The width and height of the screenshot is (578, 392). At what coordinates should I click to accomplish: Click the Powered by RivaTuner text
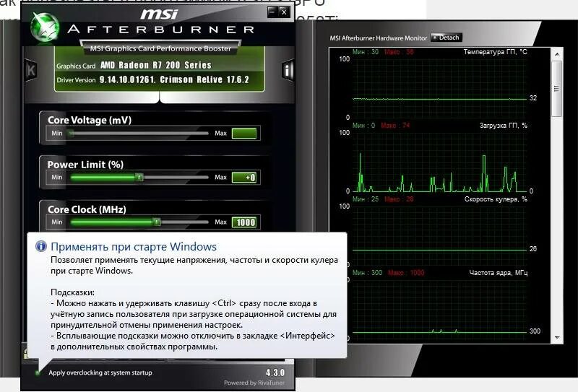pyautogui.click(x=254, y=383)
